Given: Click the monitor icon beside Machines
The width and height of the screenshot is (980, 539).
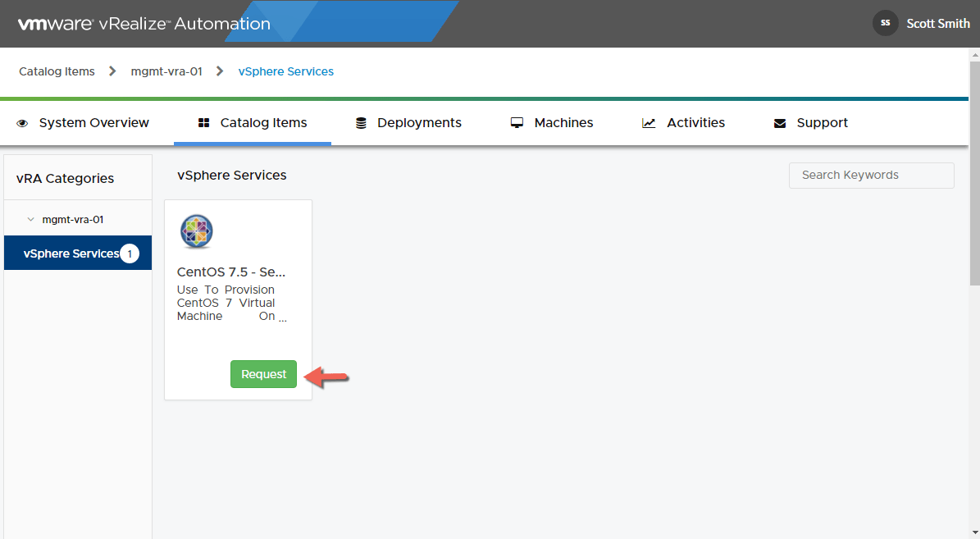Looking at the screenshot, I should (517, 123).
